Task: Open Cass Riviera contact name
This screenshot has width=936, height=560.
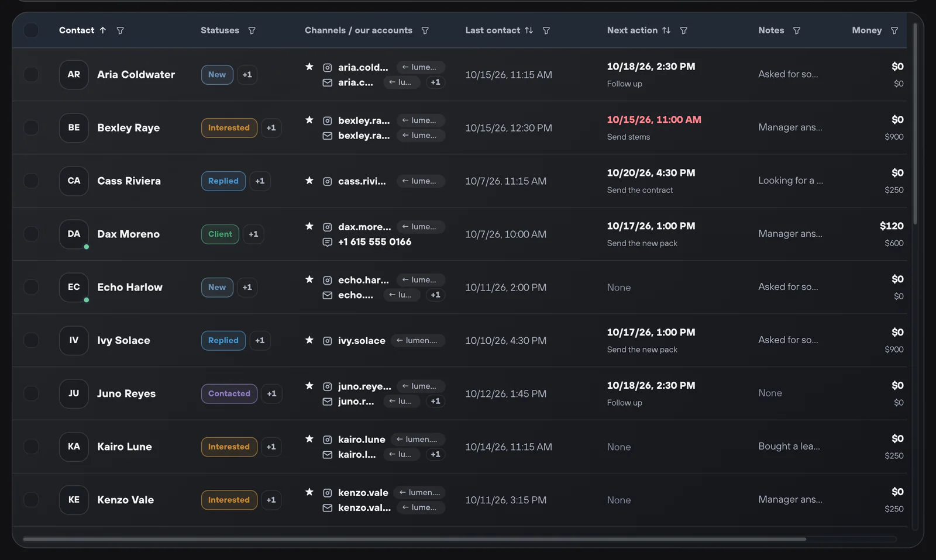Action: click(129, 181)
